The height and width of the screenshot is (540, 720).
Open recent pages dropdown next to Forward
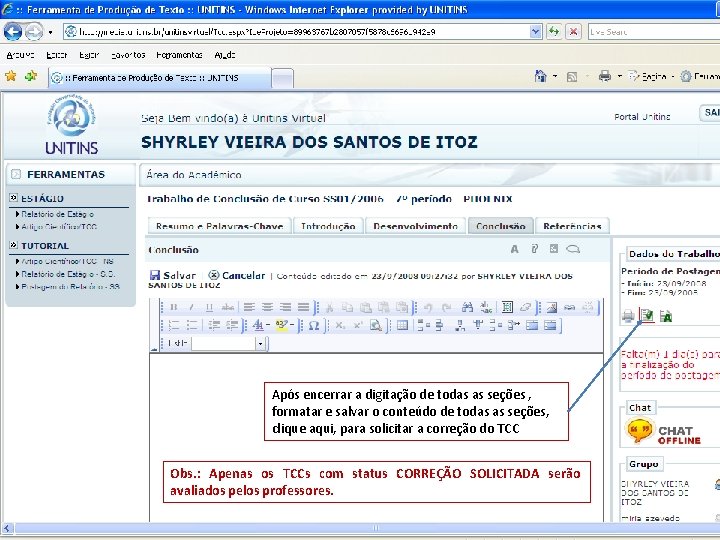pyautogui.click(x=50, y=32)
